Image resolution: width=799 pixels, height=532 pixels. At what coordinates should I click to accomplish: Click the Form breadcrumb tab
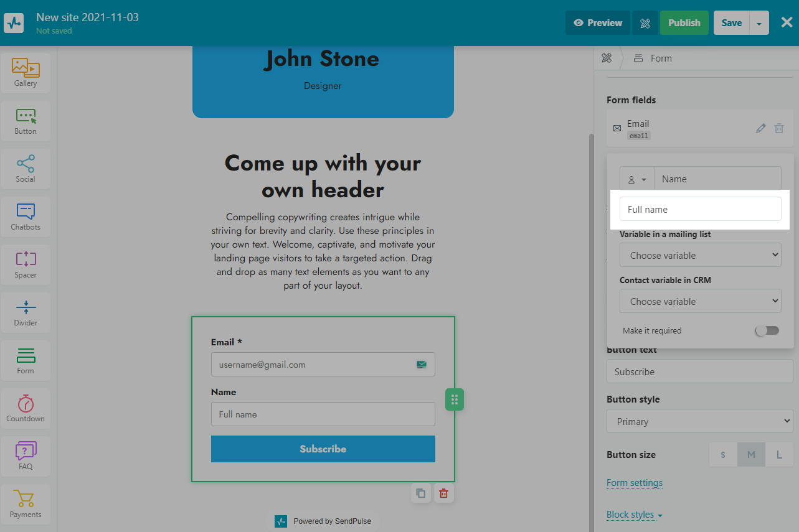point(660,58)
